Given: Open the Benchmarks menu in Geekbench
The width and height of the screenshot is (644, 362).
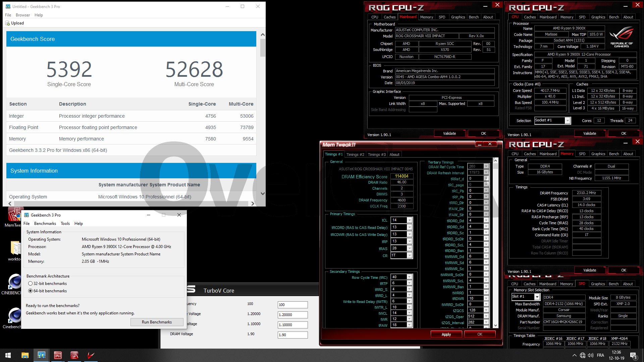Looking at the screenshot, I should coord(45,224).
